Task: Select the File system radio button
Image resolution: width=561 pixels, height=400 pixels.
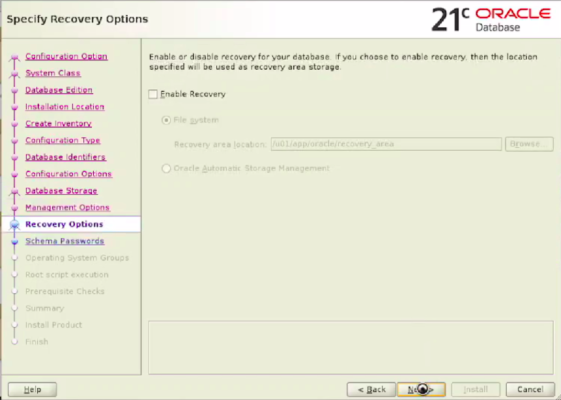Action: pyautogui.click(x=166, y=120)
